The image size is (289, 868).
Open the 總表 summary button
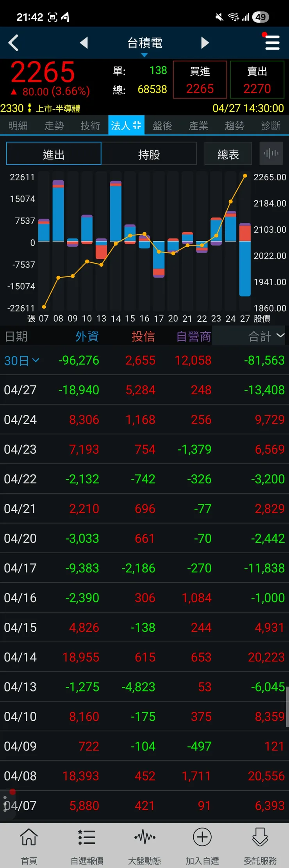(228, 154)
